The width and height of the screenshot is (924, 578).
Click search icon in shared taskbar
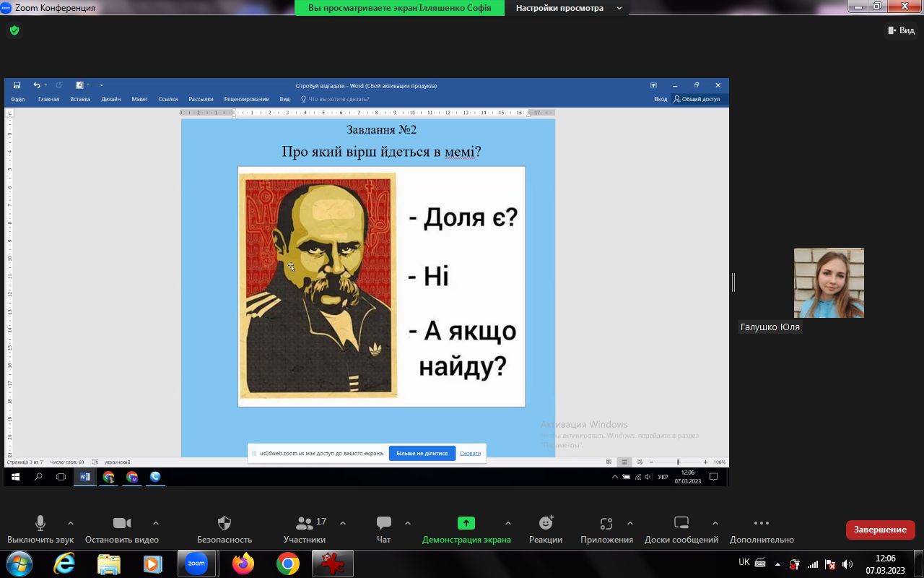(x=38, y=477)
